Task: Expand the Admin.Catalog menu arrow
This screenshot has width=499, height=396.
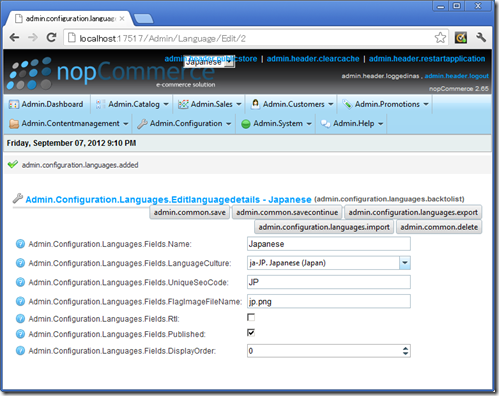Action: point(166,104)
